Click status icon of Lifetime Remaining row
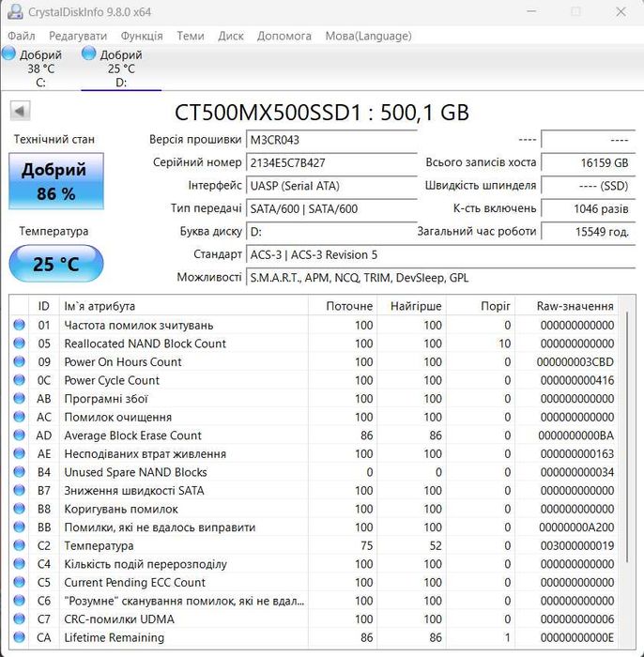The height and width of the screenshot is (657, 644). pyautogui.click(x=20, y=637)
